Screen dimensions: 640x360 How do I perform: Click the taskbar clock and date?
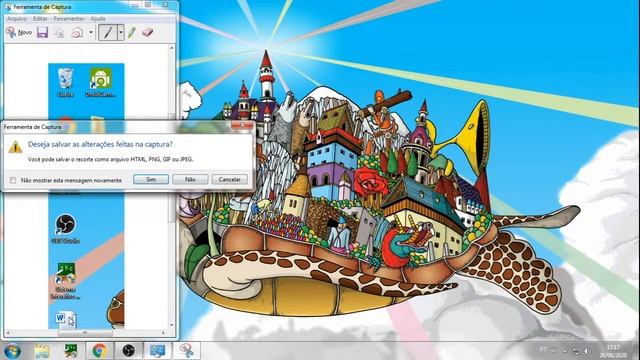[613, 351]
